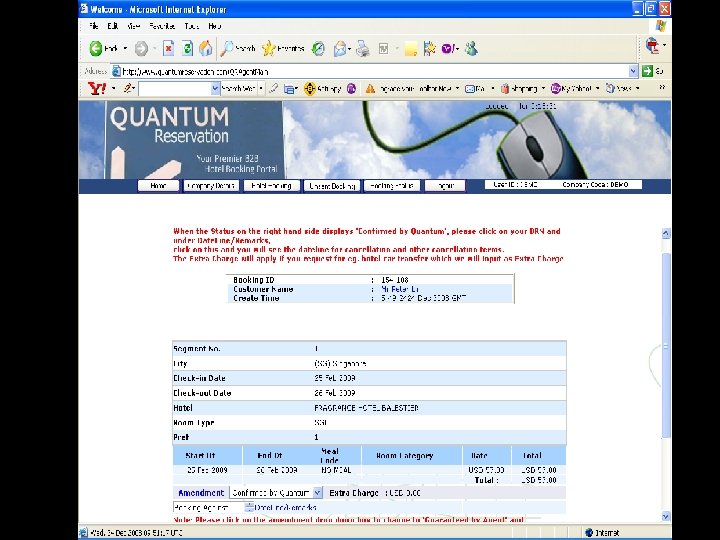Click the Internet zone indicator in the status bar
Screen dimensions: 720x540
coord(602,533)
